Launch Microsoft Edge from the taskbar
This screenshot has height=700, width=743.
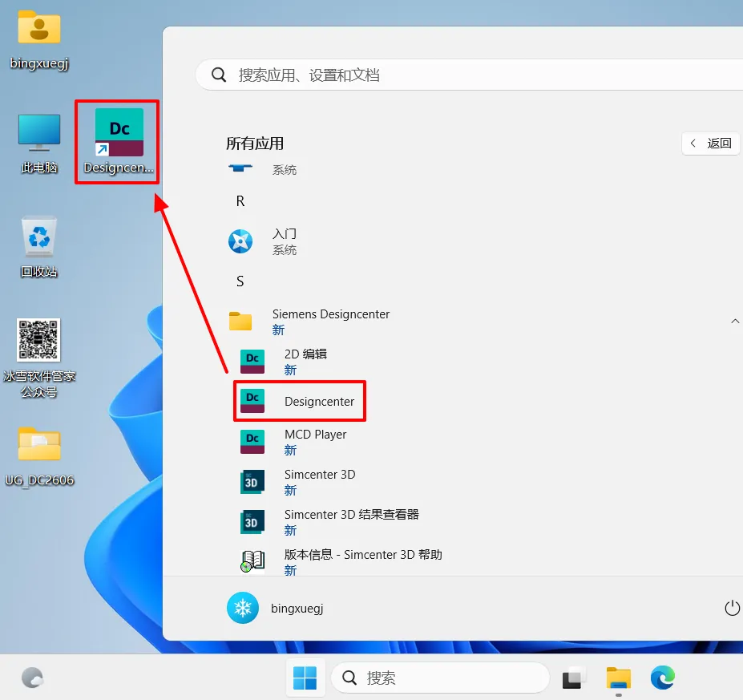(x=662, y=678)
